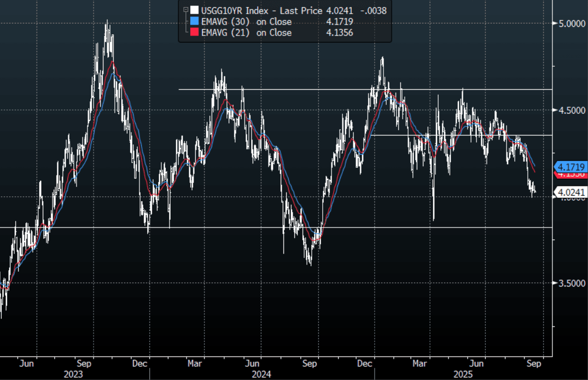The height and width of the screenshot is (380, 588).
Task: Click the blue 4.1719 price tag on axis
Action: [x=572, y=166]
